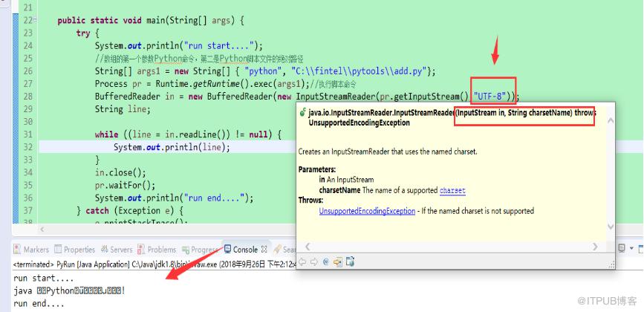Viewport: 644px width, 312px height.
Task: Click line number 32 in the gutter
Action: click(28, 147)
